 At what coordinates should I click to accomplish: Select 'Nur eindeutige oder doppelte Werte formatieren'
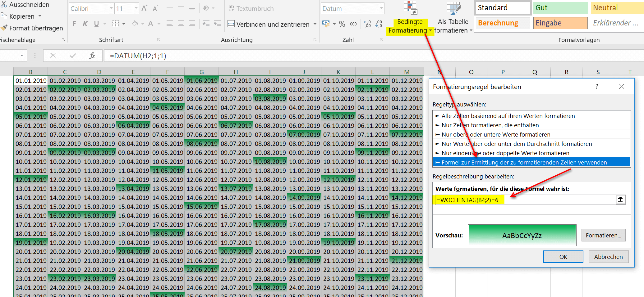point(531,153)
